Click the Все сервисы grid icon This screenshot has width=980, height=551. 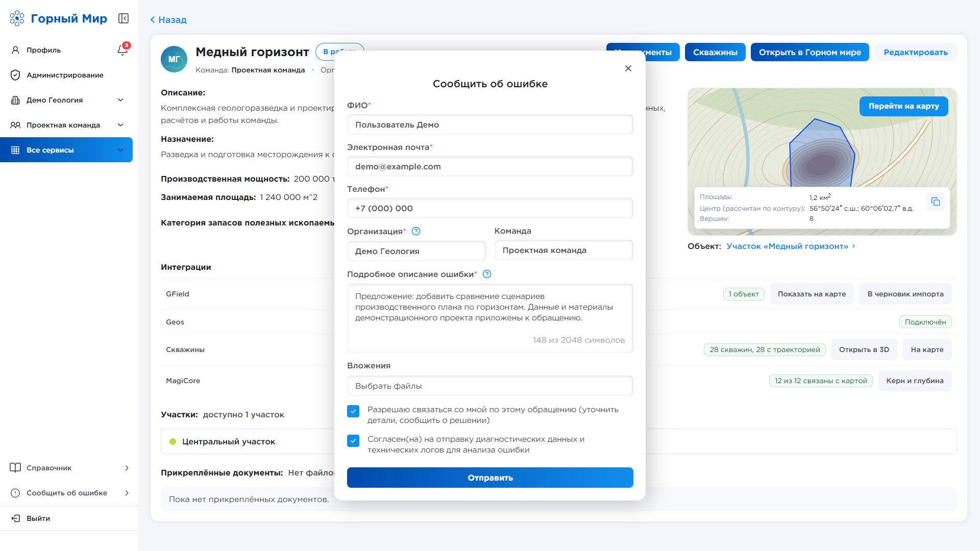point(15,150)
